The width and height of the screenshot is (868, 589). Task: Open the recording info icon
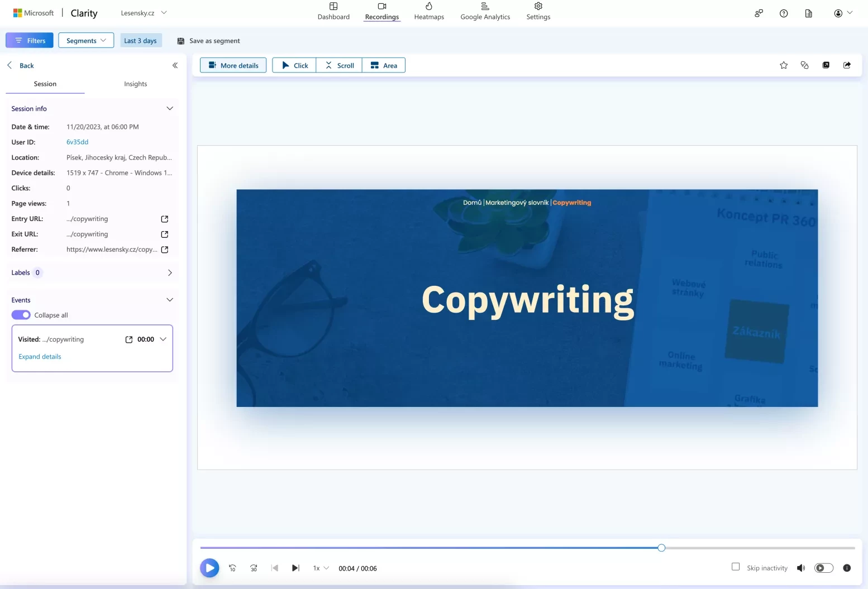pos(847,568)
